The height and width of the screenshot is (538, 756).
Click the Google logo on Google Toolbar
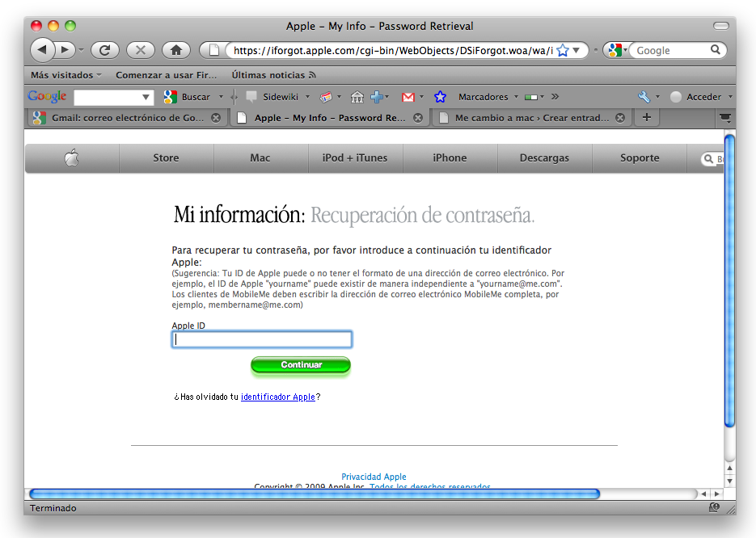point(47,96)
